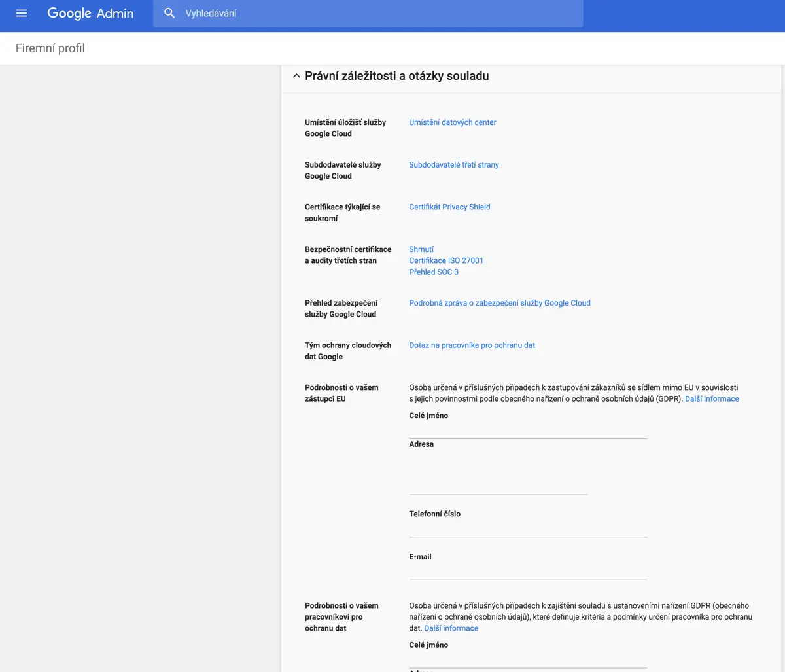Click the Přehled zabezpečení služby Google Cloud label
Image resolution: width=785 pixels, height=672 pixels.
[341, 309]
